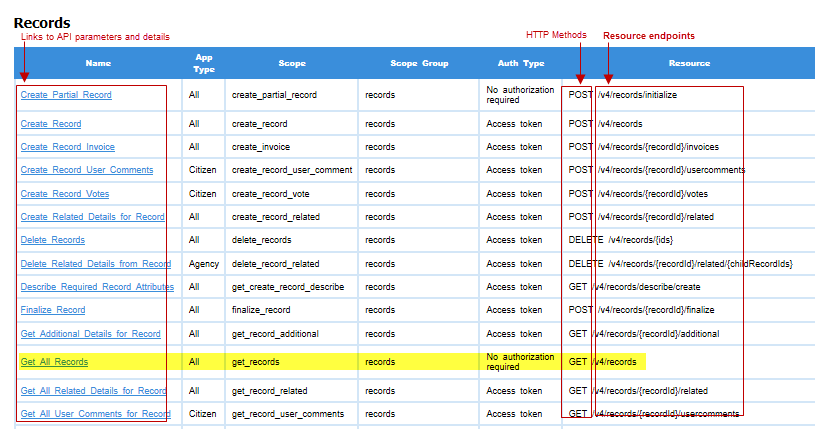Follow Get All User Comments for Record link

pos(95,414)
